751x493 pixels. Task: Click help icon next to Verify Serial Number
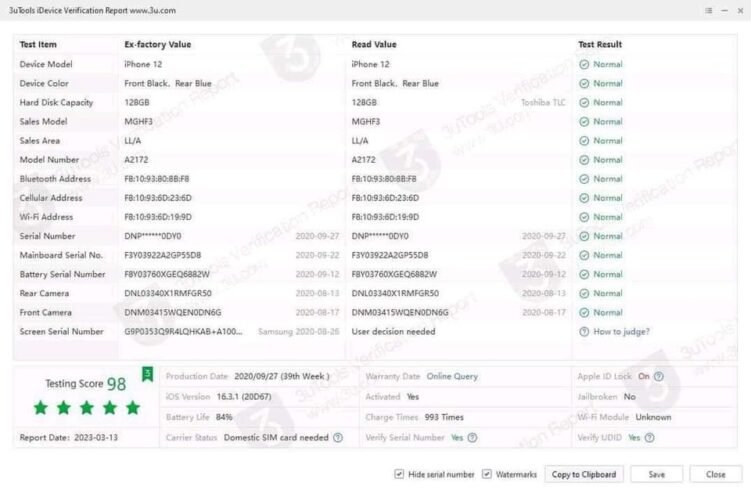472,438
